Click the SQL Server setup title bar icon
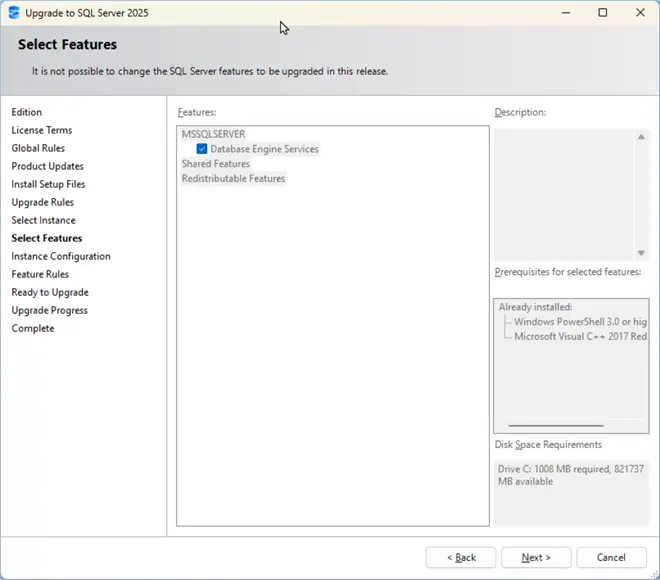Viewport: 660px width, 580px height. [14, 13]
